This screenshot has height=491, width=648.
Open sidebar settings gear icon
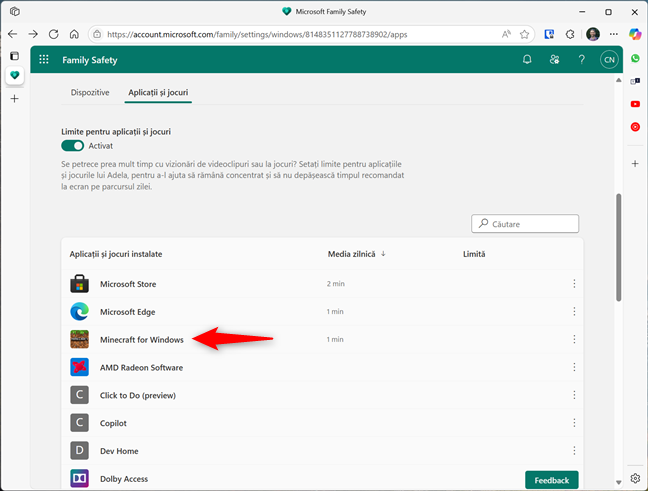click(x=635, y=478)
